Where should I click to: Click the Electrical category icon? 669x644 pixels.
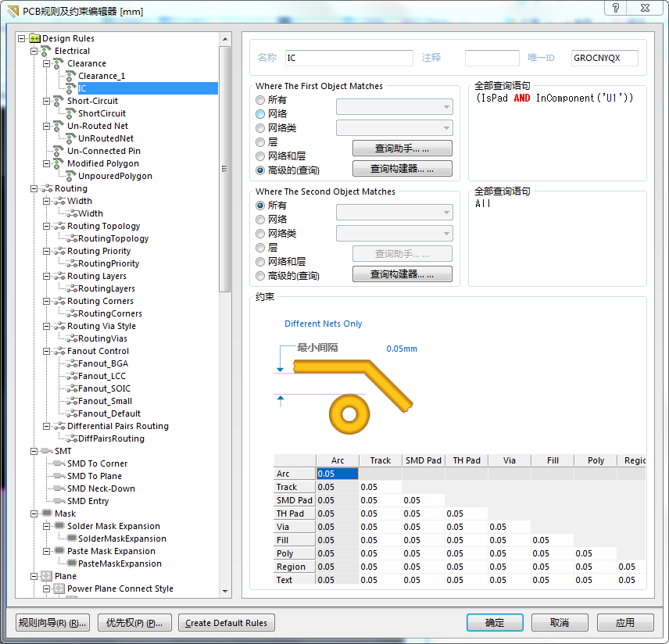click(x=46, y=51)
